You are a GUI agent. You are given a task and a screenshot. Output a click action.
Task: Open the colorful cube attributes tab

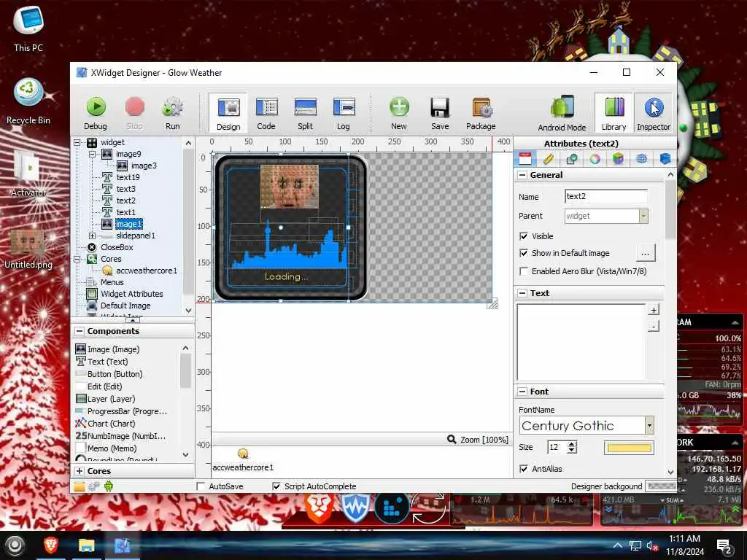point(619,158)
